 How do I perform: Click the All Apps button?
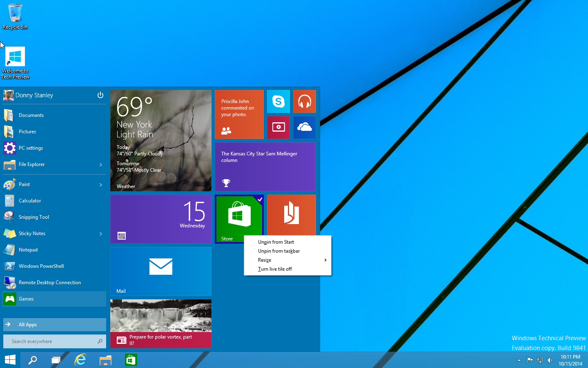pyautogui.click(x=54, y=325)
